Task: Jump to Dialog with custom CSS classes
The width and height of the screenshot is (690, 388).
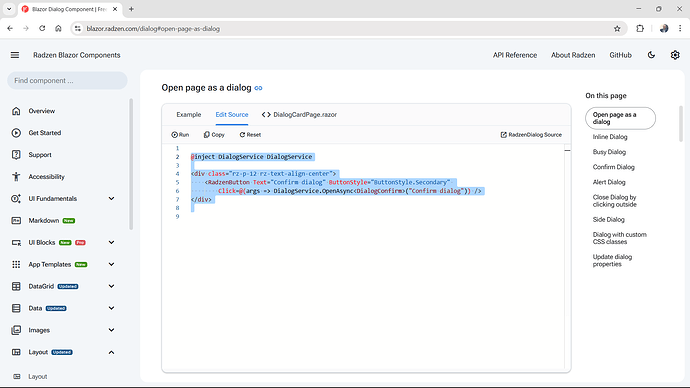Action: click(x=620, y=238)
